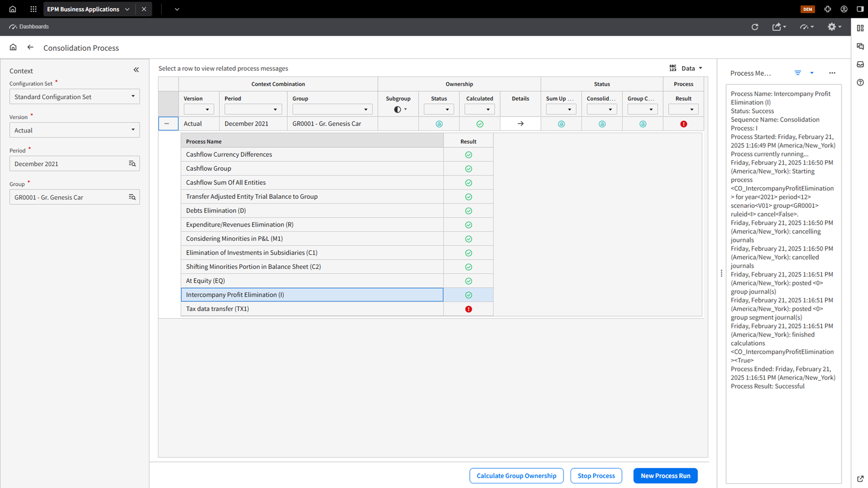The height and width of the screenshot is (488, 868).
Task: Click the back arrow beside Consolidation Process
Action: pos(31,47)
